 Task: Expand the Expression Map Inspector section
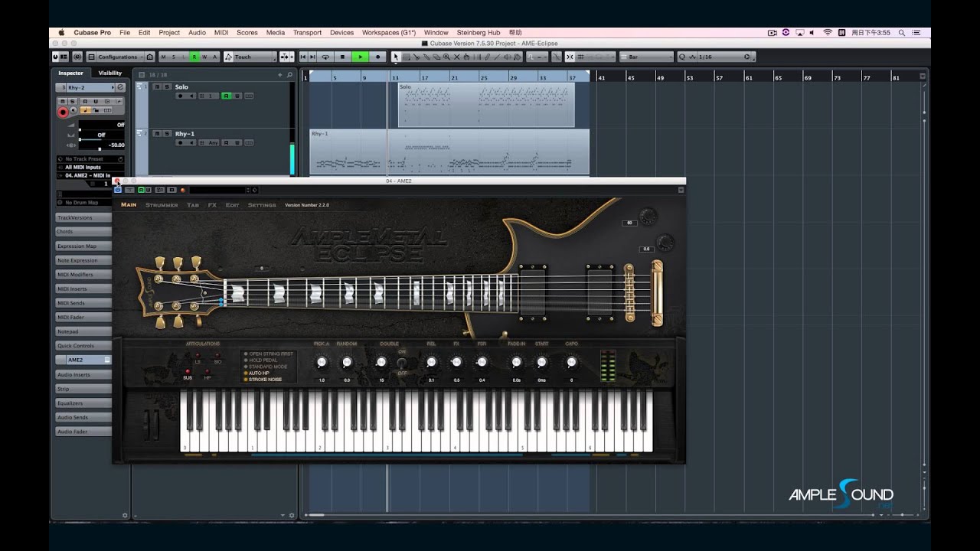click(83, 246)
